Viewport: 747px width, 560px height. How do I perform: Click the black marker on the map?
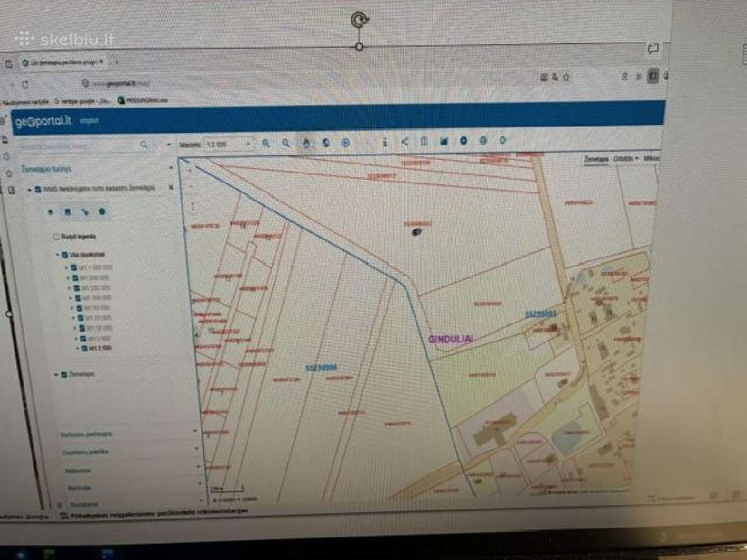(x=416, y=231)
